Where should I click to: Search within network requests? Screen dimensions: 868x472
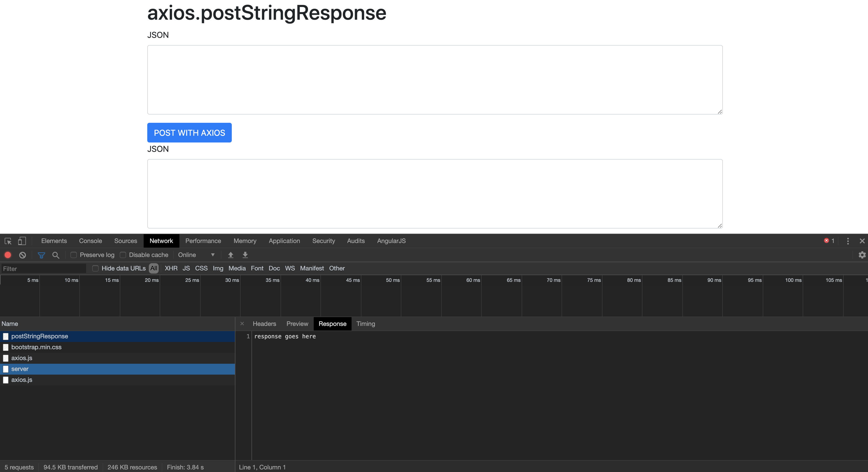tap(55, 255)
